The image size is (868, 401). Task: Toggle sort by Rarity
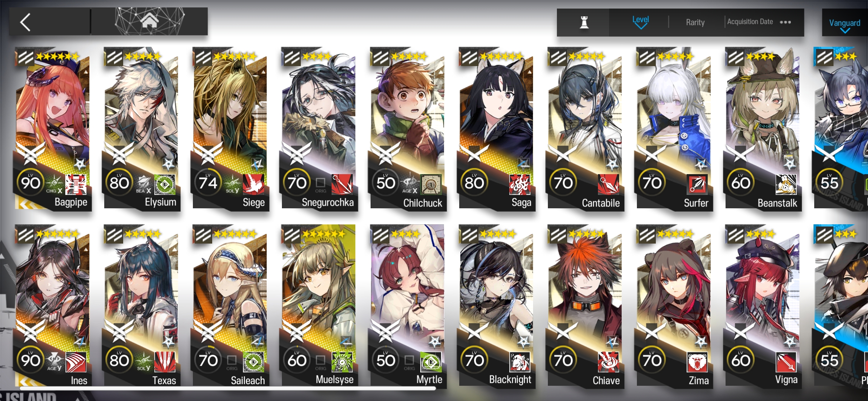[695, 22]
